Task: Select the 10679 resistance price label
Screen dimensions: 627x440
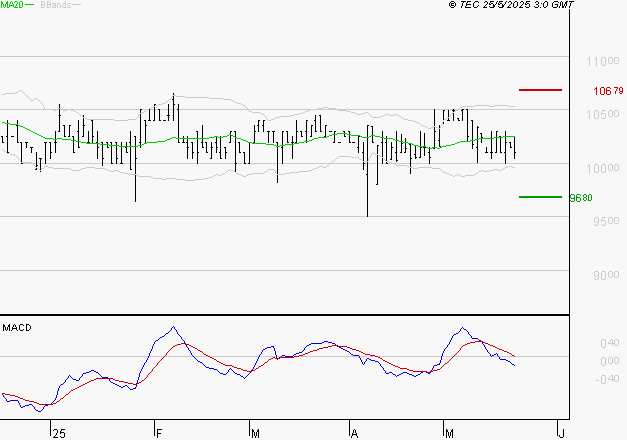Action: pos(608,91)
